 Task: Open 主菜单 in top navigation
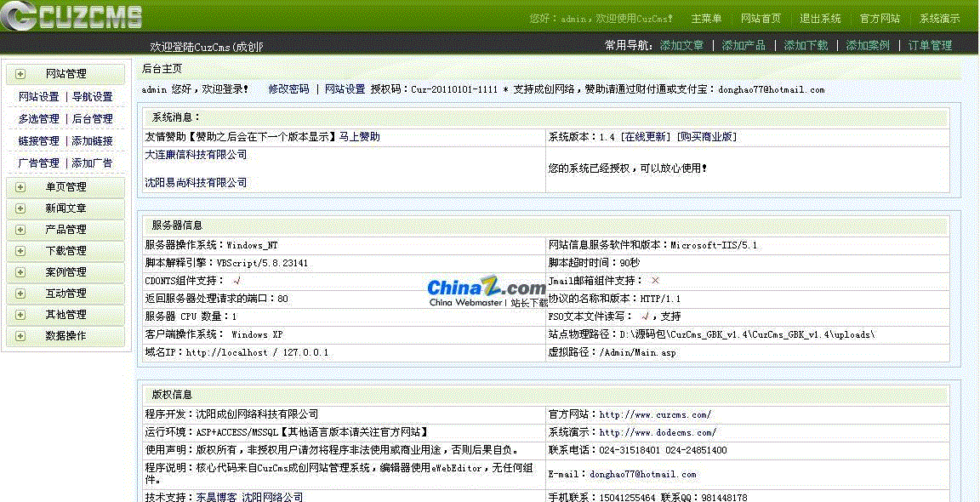[x=706, y=19]
